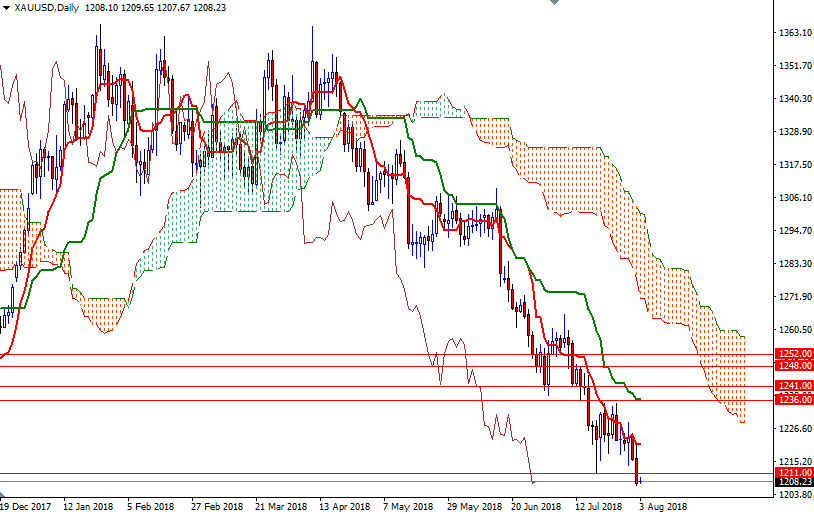Select the red 1211.00 price level tag

pos(794,473)
